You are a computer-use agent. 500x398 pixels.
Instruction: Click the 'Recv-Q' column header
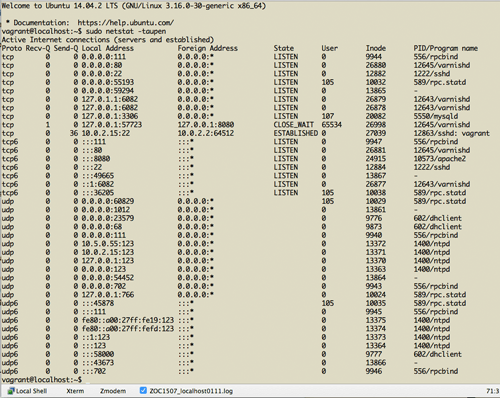tap(38, 48)
